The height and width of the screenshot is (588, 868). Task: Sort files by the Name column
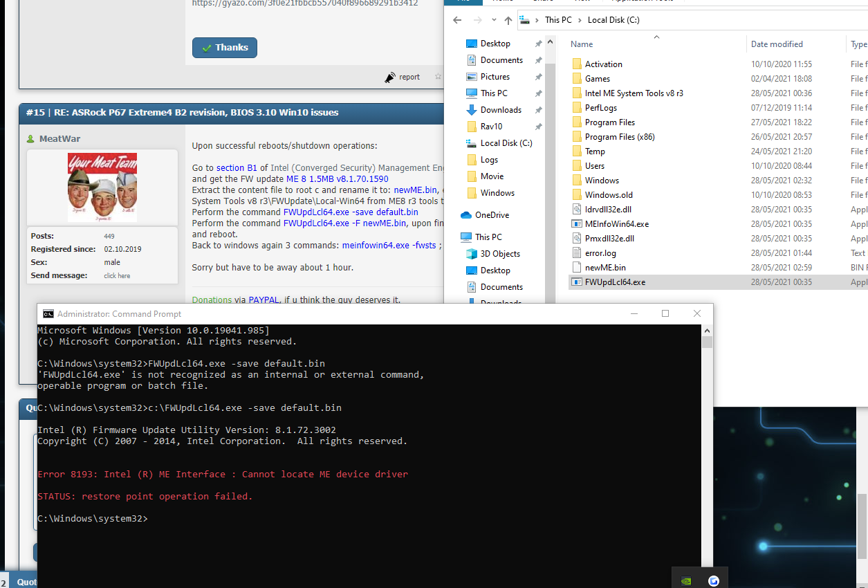point(582,44)
